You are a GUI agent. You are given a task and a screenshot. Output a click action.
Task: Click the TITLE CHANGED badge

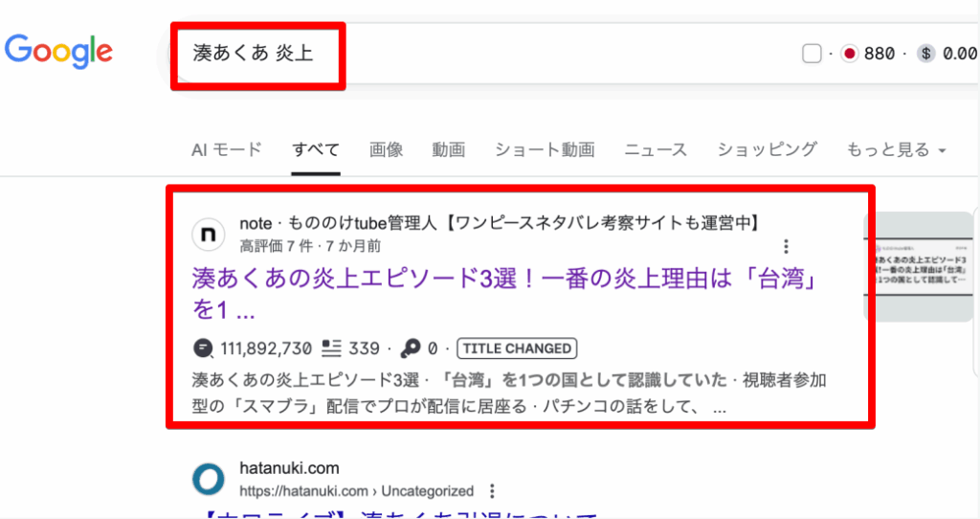[517, 348]
